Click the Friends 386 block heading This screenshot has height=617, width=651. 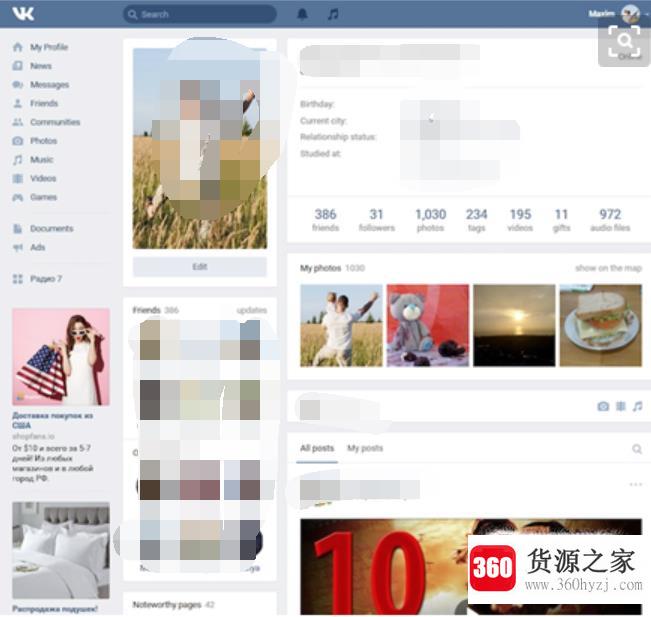point(156,310)
